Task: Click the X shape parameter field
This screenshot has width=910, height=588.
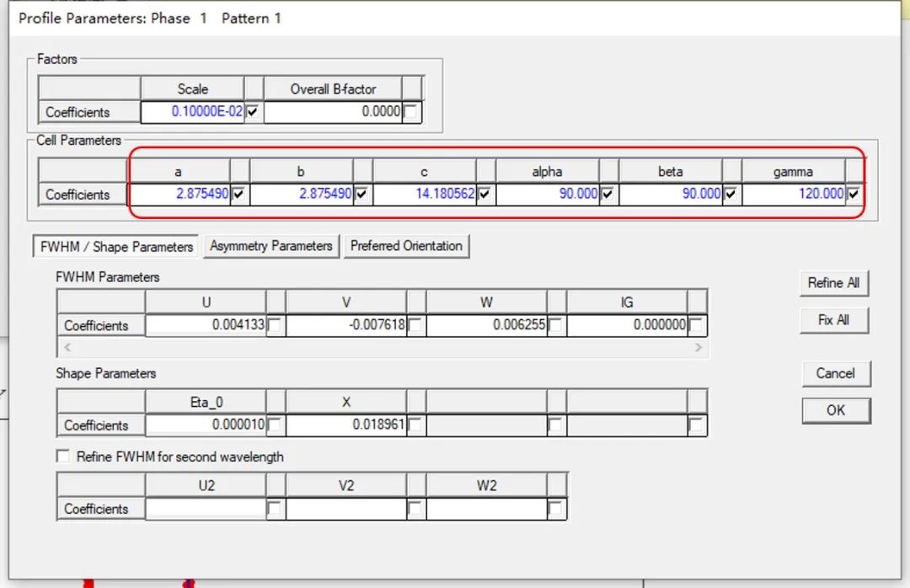Action: [x=346, y=425]
